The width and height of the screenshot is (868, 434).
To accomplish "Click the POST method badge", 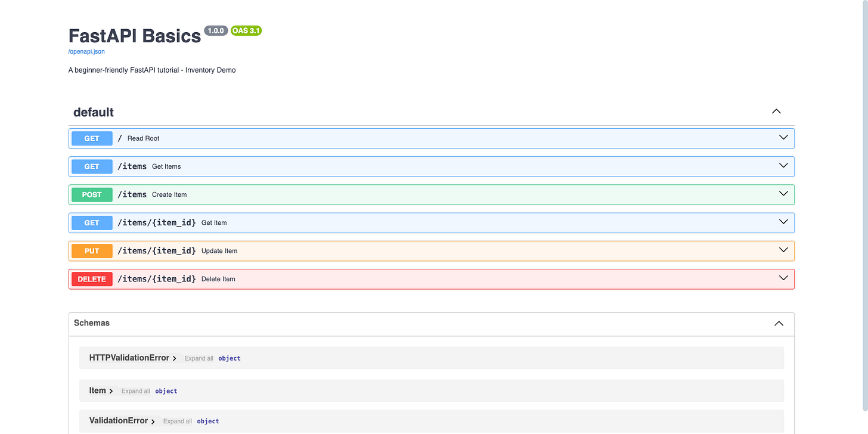I will [x=92, y=194].
